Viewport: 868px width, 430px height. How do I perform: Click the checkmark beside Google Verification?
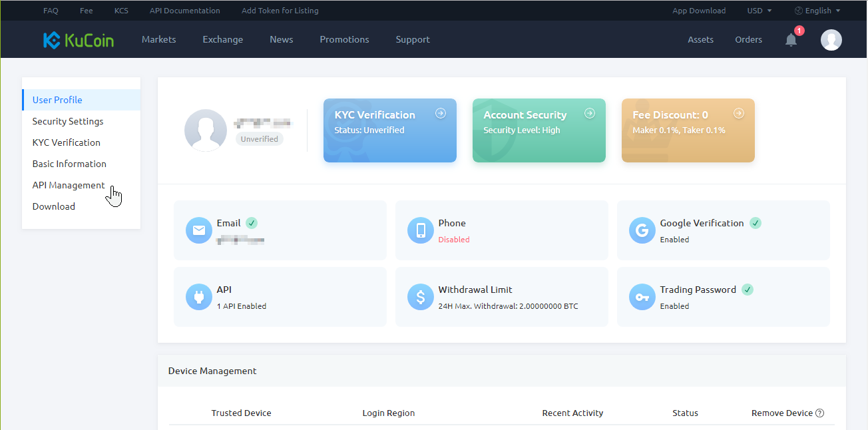tap(756, 223)
